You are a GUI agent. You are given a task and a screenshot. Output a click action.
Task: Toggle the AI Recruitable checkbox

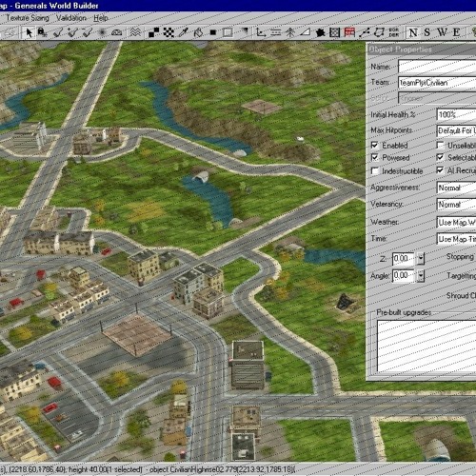pos(440,170)
